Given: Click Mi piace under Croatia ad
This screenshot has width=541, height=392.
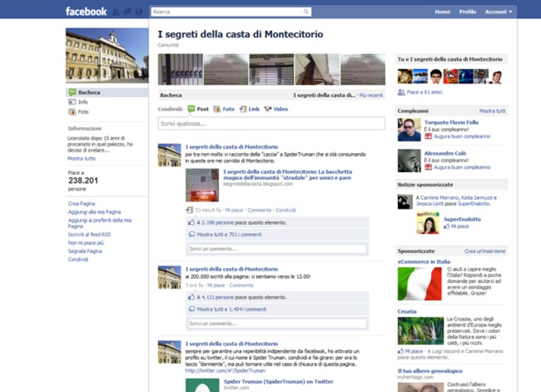Looking at the screenshot, I should pyautogui.click(x=414, y=351).
